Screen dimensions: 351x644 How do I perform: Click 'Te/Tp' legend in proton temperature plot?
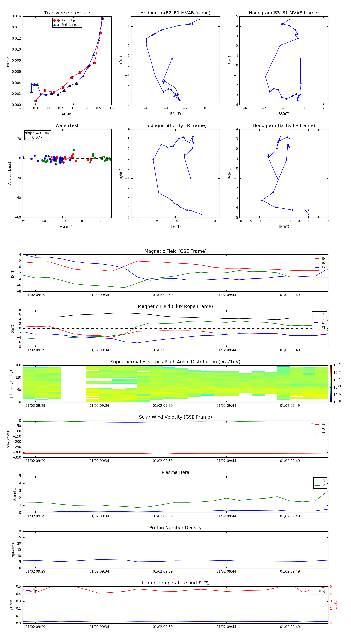(318, 591)
